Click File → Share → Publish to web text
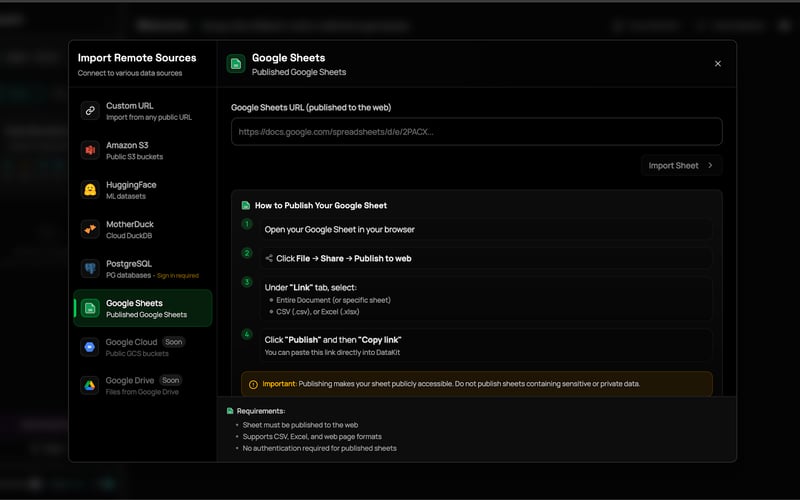This screenshot has height=500, width=800. click(354, 258)
